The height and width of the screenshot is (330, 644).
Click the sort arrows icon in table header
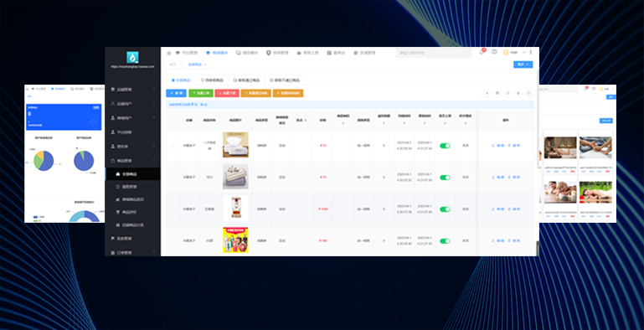click(x=305, y=121)
